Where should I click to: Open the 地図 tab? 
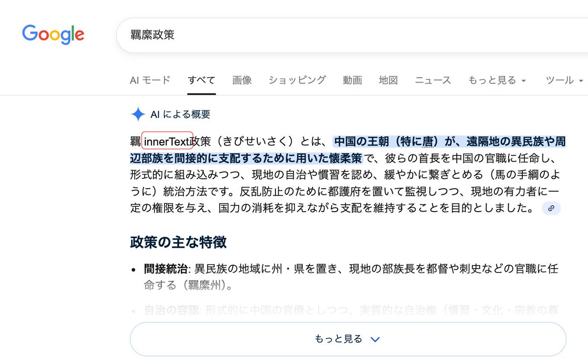pos(388,80)
